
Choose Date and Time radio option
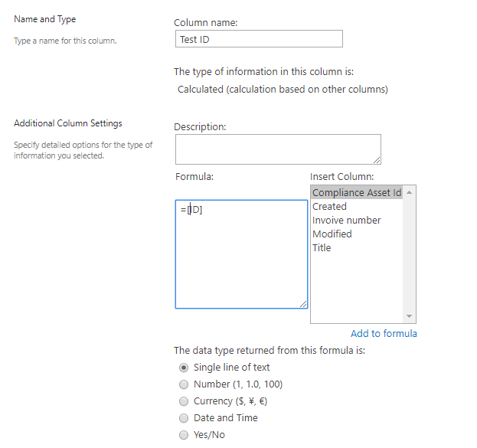pyautogui.click(x=184, y=418)
